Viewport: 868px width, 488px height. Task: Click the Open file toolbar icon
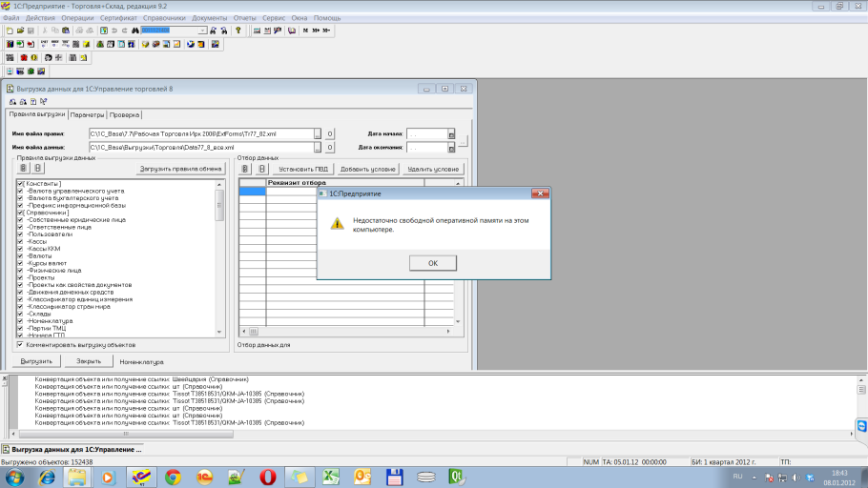19,30
